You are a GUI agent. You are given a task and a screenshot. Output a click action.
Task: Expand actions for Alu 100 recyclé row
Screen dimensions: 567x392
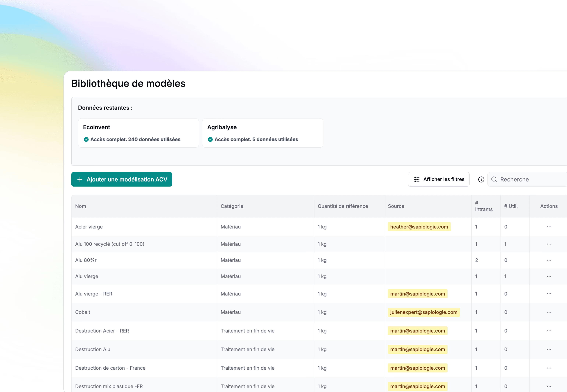(x=549, y=244)
